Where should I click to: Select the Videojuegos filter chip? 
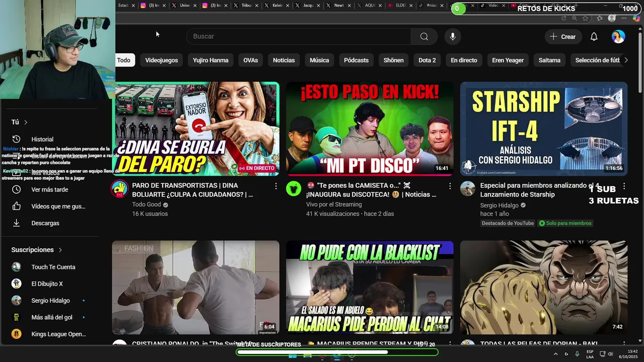pyautogui.click(x=162, y=60)
